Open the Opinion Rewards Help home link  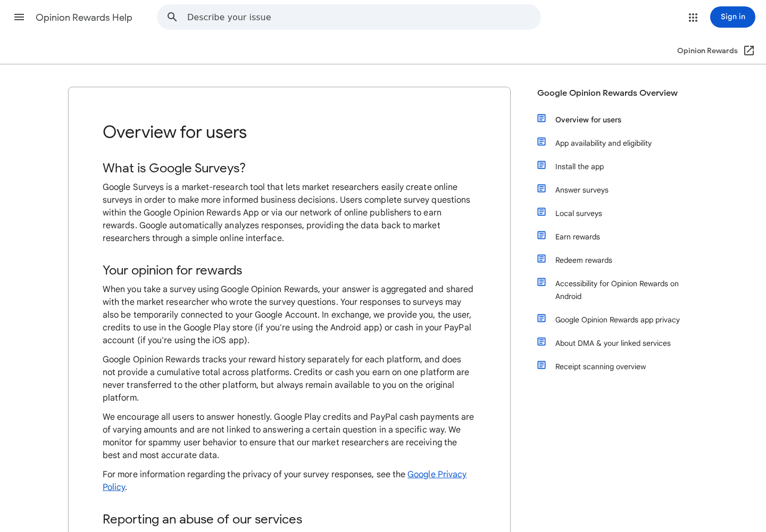click(84, 18)
